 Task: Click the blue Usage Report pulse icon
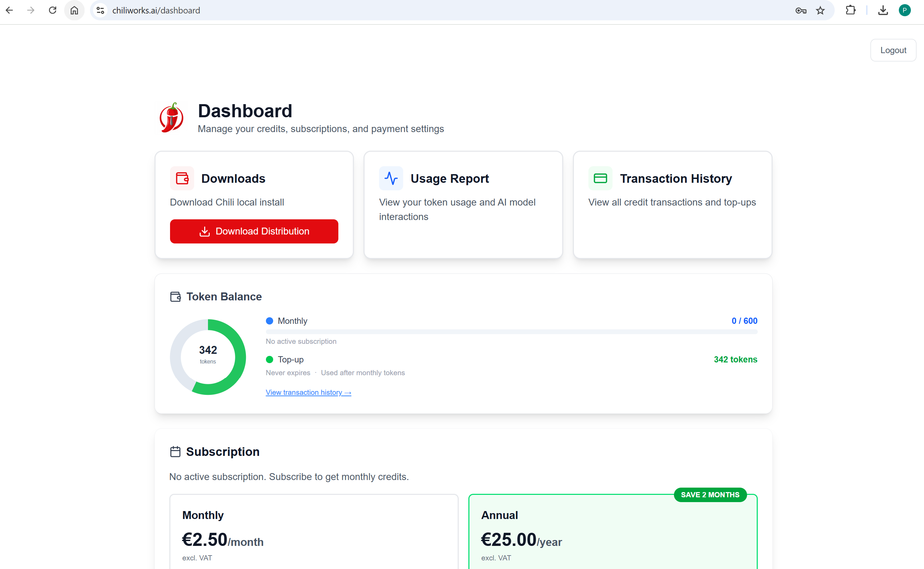391,178
